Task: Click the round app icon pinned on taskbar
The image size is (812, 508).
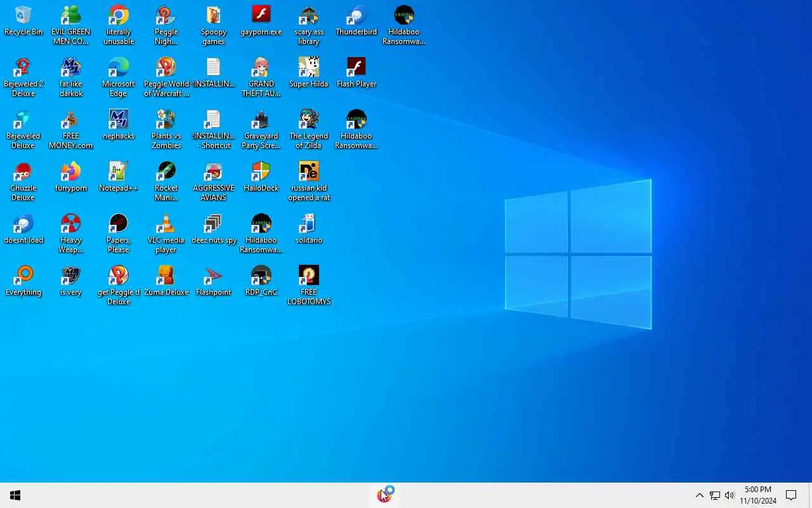Action: click(384, 495)
